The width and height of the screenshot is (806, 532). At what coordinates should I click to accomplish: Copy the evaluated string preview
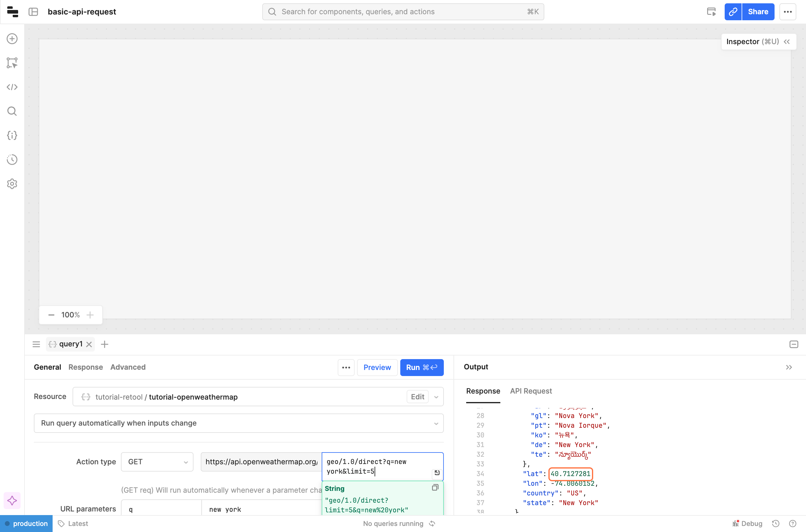tap(435, 488)
